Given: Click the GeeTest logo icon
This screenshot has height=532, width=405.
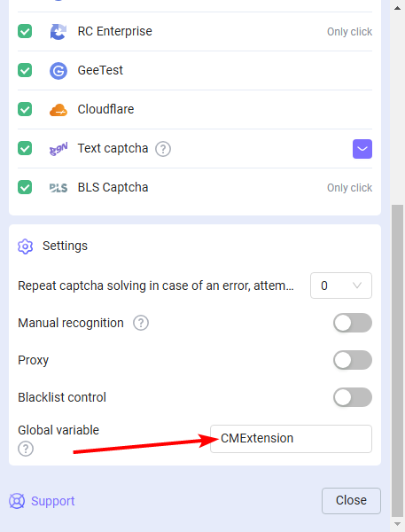Looking at the screenshot, I should (58, 71).
